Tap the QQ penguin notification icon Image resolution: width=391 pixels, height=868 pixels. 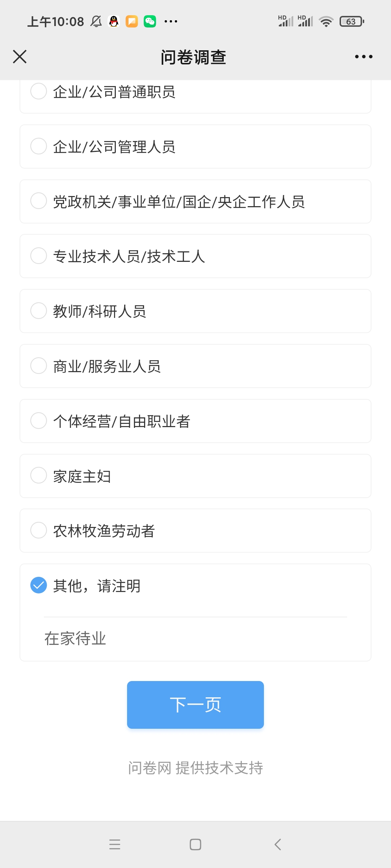pyautogui.click(x=114, y=22)
